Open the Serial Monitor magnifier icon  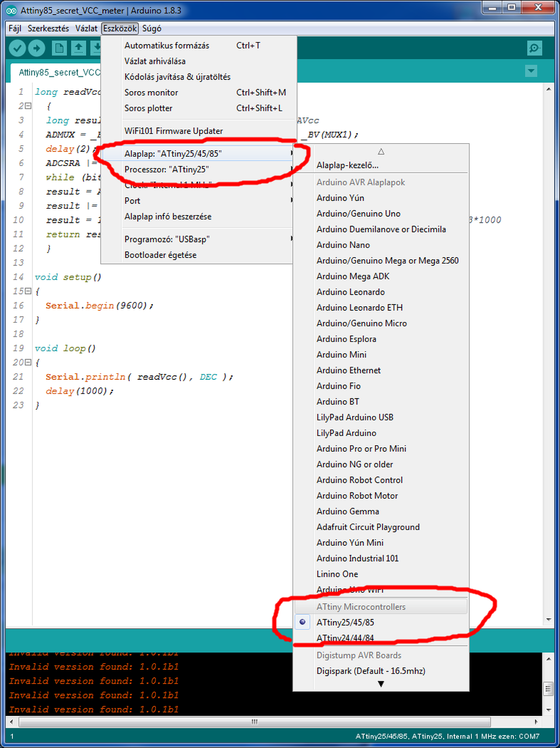[534, 48]
